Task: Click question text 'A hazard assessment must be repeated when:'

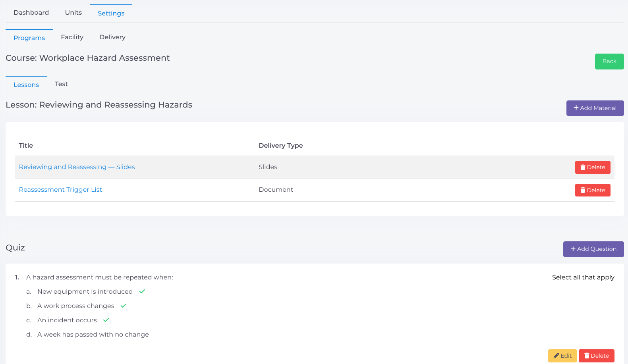Action: [100, 277]
